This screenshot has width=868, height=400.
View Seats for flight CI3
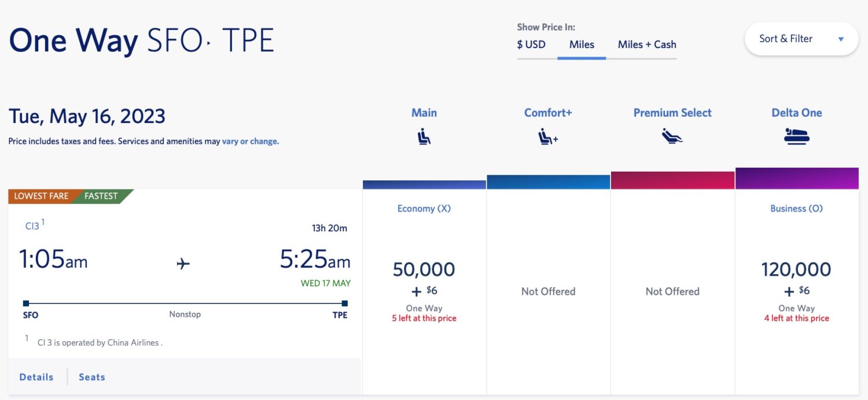pyautogui.click(x=91, y=376)
